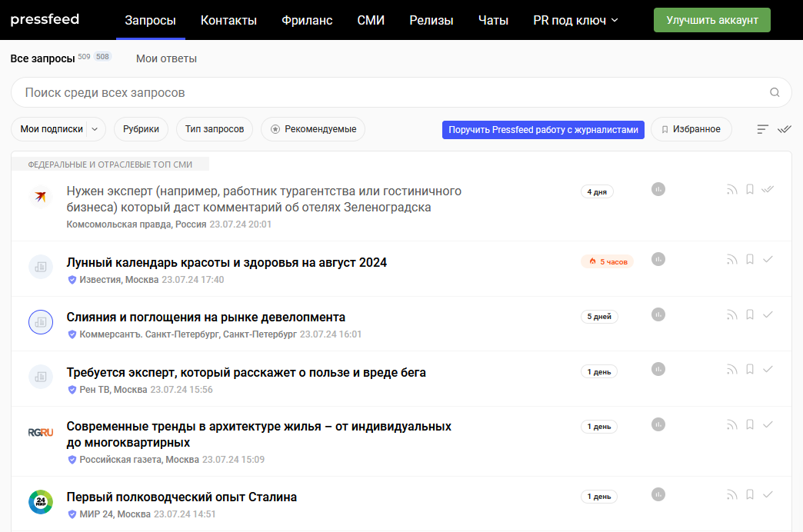
Task: Click the search magnifier icon
Action: (775, 92)
